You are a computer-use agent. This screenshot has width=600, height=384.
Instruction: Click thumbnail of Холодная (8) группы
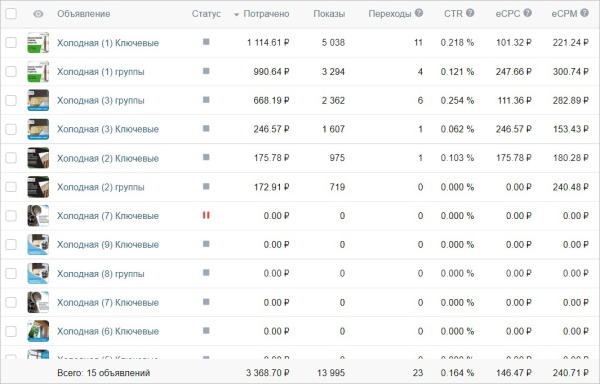click(38, 273)
